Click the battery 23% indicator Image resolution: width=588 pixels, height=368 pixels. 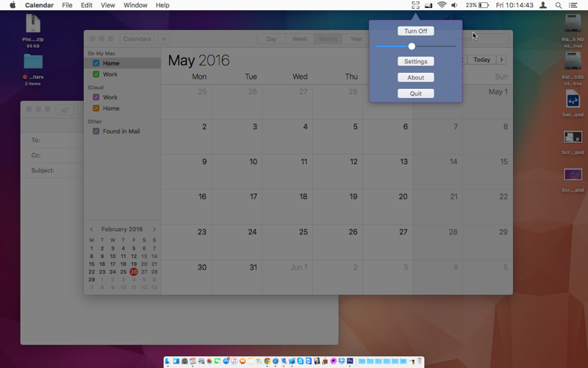click(x=477, y=5)
